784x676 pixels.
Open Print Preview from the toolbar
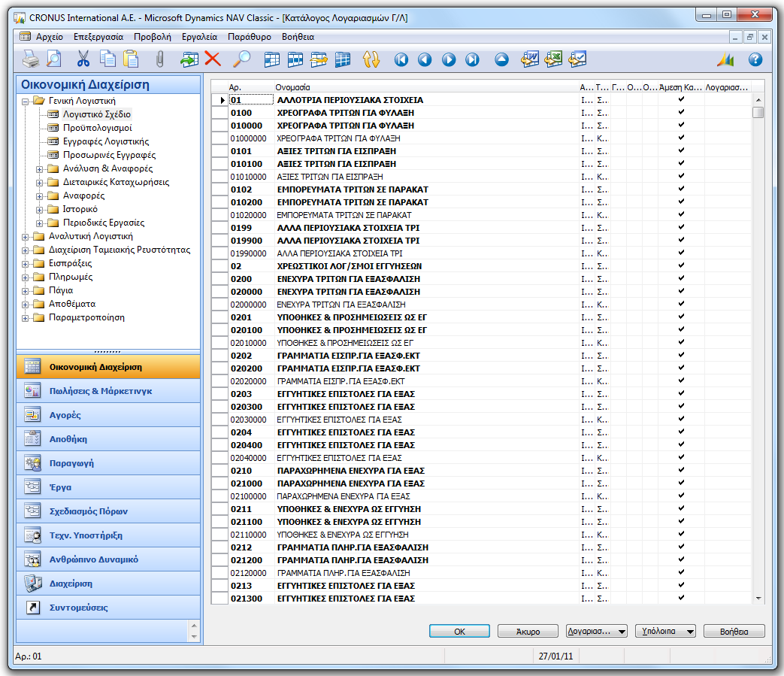(54, 59)
